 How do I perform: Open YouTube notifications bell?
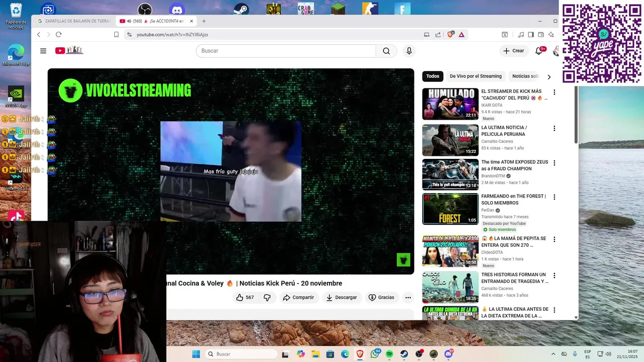point(539,51)
